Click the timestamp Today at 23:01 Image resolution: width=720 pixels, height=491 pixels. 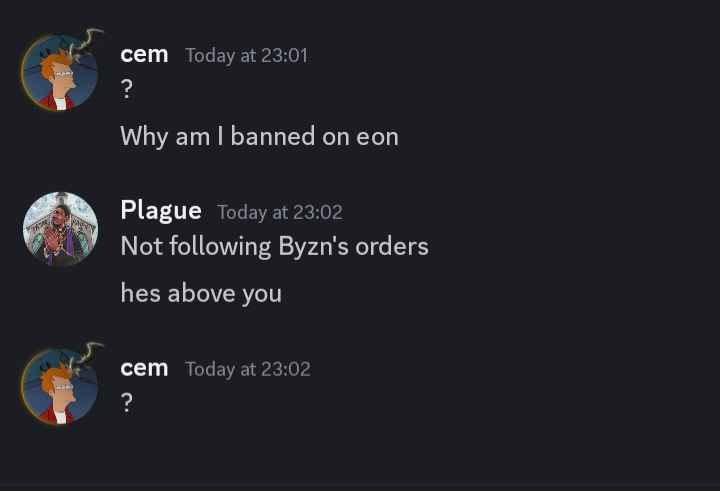pos(246,56)
